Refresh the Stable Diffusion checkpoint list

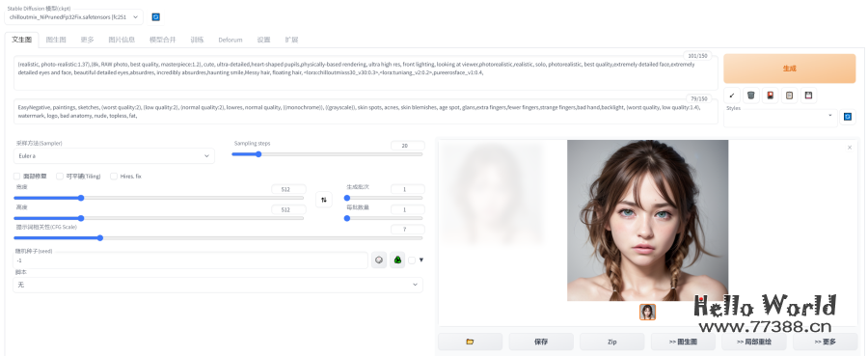pos(155,17)
